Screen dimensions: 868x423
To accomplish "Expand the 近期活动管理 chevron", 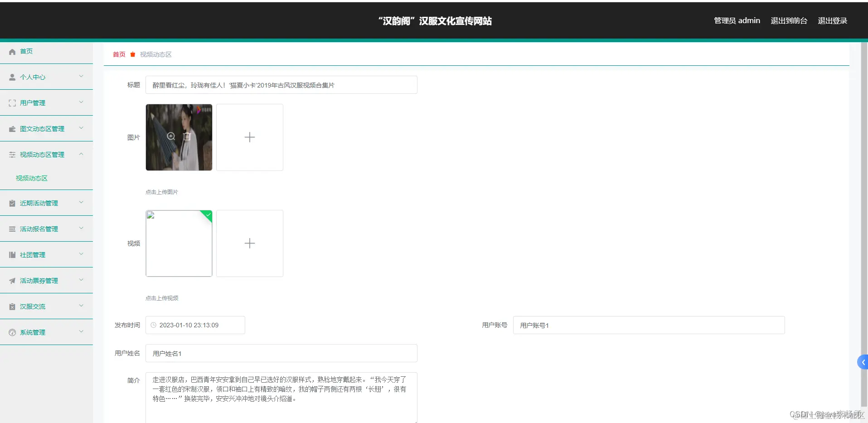I will pyautogui.click(x=81, y=202).
